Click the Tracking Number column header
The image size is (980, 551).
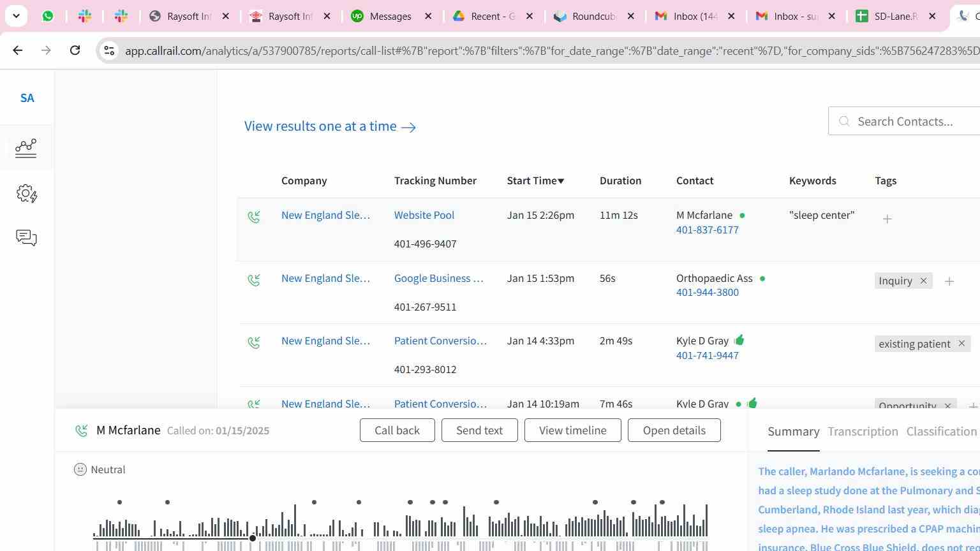pyautogui.click(x=435, y=180)
